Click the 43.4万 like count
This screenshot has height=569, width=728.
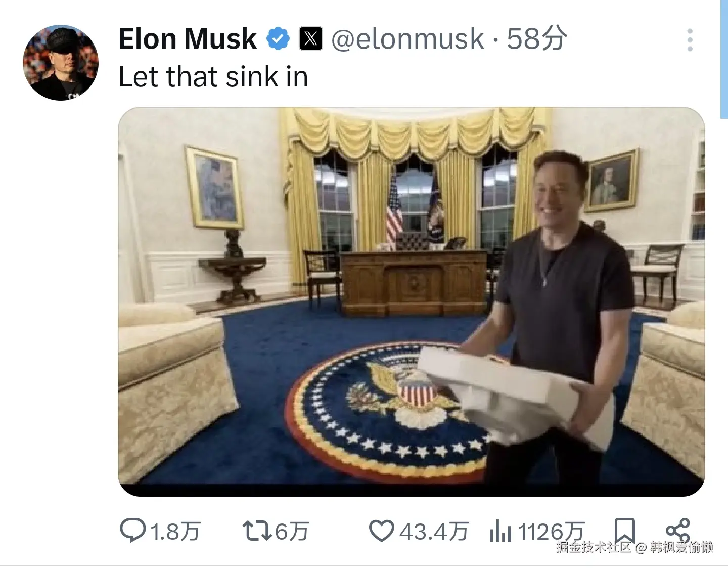click(x=434, y=532)
